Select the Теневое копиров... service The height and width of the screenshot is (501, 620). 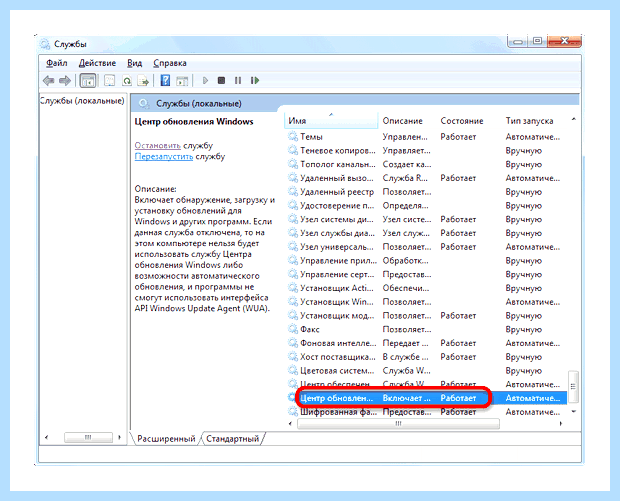click(426, 151)
